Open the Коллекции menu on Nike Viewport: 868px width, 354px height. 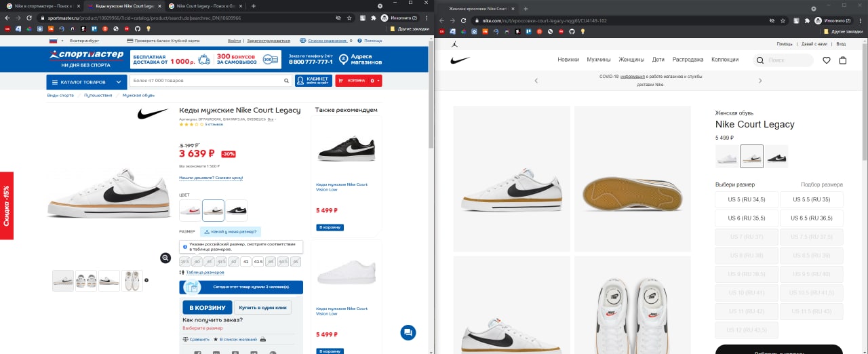click(x=725, y=60)
